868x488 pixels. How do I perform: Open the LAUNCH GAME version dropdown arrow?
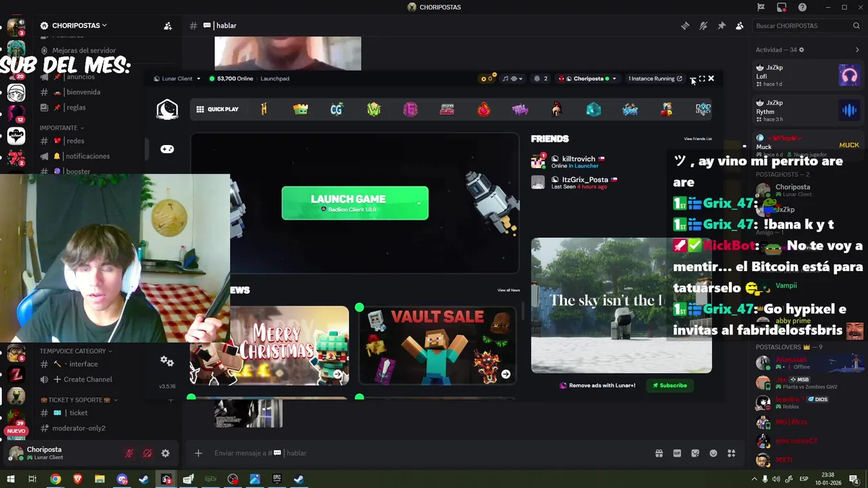[420, 203]
